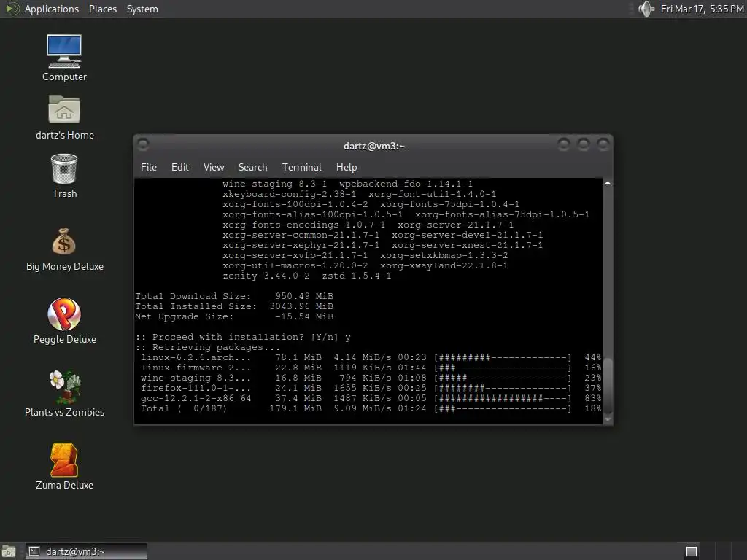Open the Terminal menu in menu bar
This screenshot has height=560, width=747.
(x=301, y=167)
